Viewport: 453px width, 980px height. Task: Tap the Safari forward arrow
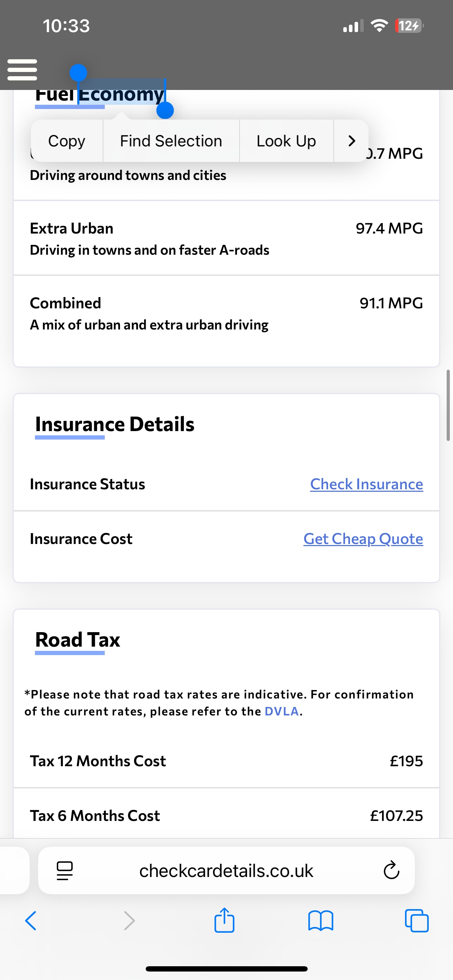[x=129, y=921]
